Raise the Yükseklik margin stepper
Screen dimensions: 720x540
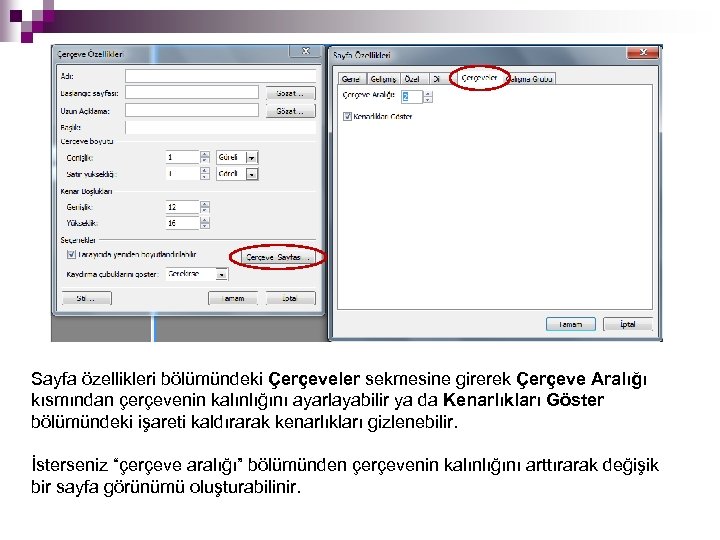click(205, 220)
